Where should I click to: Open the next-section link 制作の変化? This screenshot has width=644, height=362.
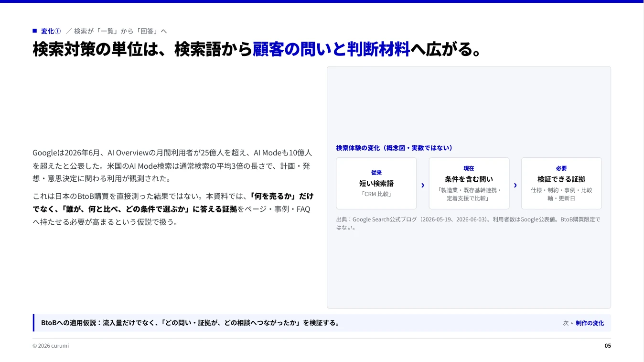[x=590, y=323]
